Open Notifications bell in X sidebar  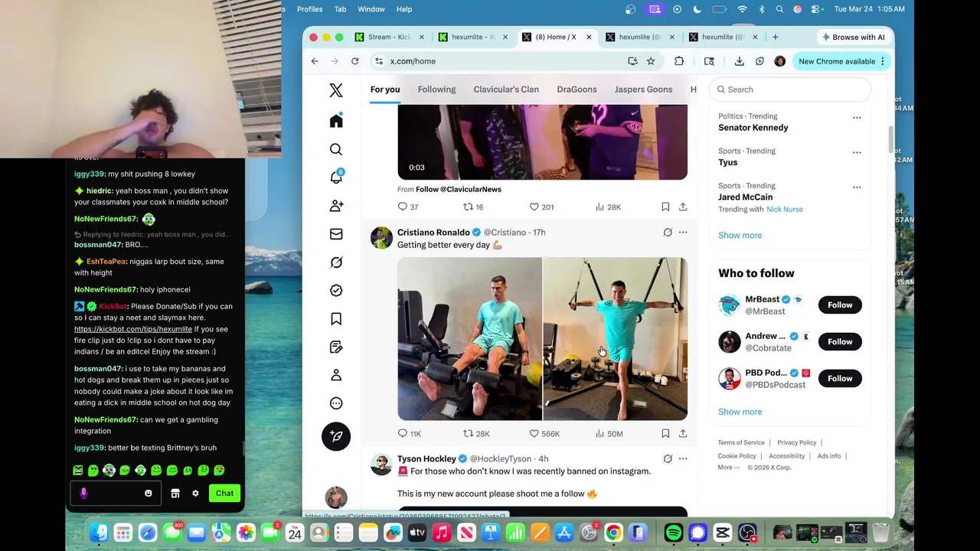click(x=336, y=178)
